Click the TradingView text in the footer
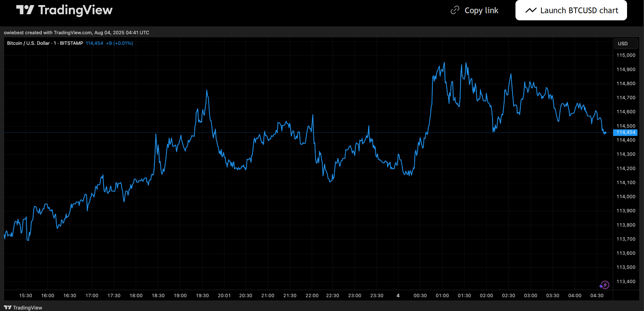644x311 pixels. point(27,308)
